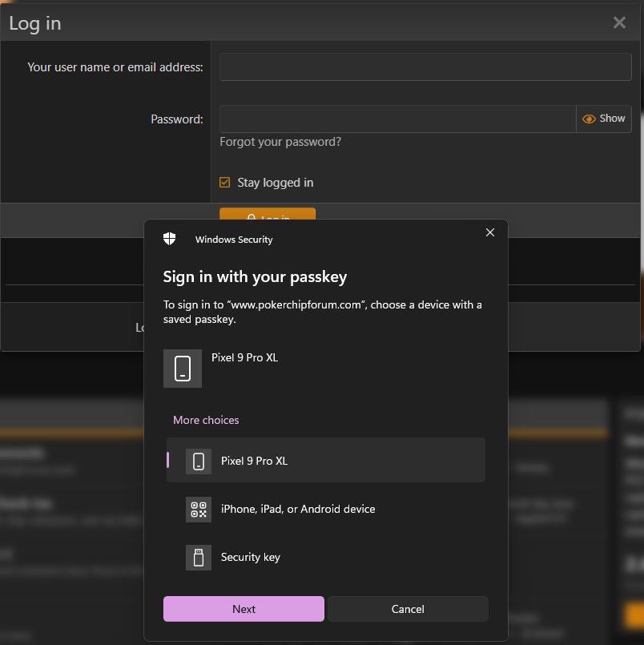644x645 pixels.
Task: Click the More choices heading
Action: pyautogui.click(x=206, y=420)
